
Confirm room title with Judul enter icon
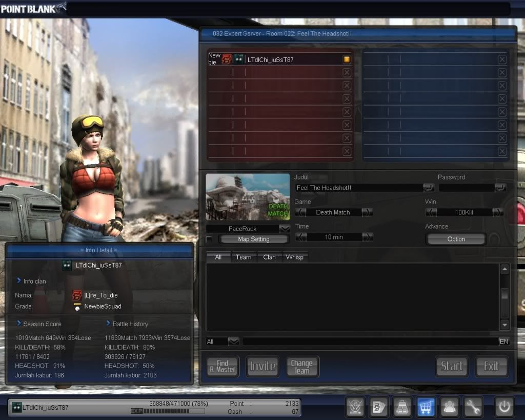point(429,188)
